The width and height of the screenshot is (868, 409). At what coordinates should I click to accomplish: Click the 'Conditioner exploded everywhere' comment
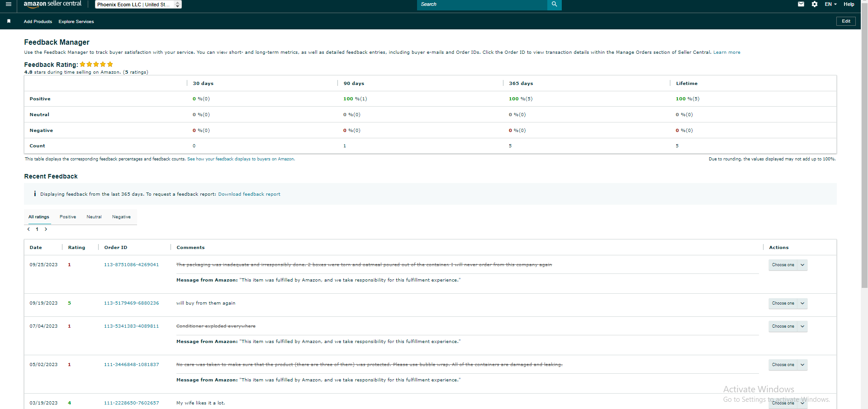(216, 326)
